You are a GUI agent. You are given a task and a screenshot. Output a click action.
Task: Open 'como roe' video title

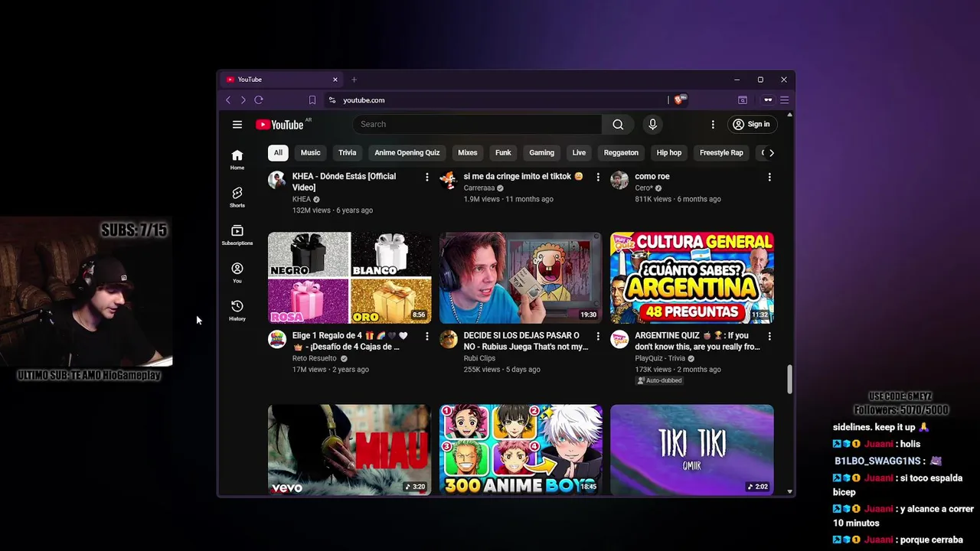[652, 176]
